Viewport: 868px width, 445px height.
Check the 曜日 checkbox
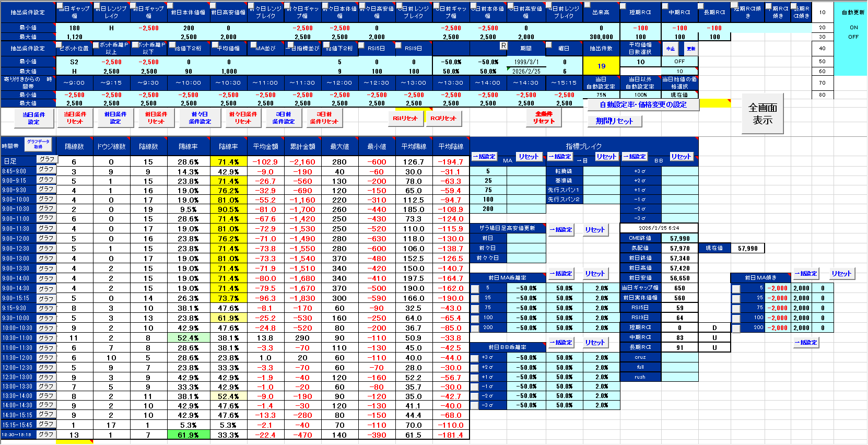pyautogui.click(x=549, y=45)
